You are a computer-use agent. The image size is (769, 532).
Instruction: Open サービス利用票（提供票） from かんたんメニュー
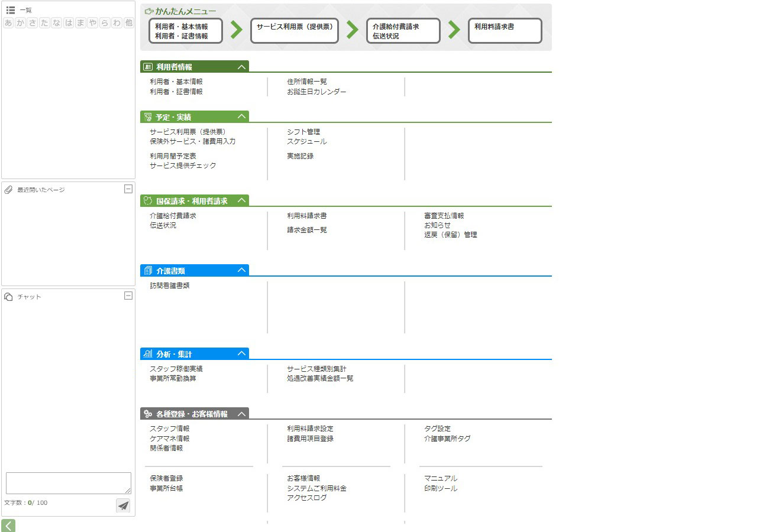[295, 31]
